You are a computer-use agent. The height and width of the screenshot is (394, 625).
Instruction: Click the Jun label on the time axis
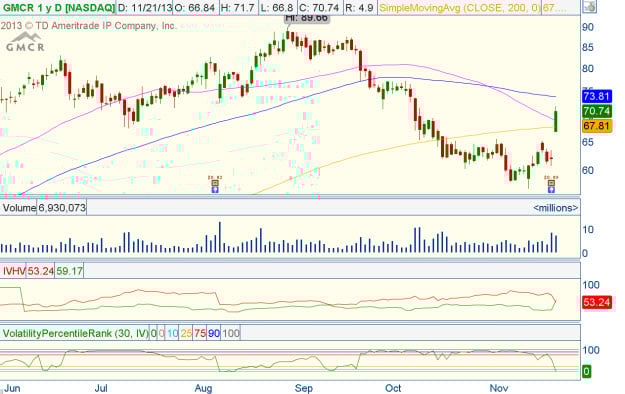[11, 388]
